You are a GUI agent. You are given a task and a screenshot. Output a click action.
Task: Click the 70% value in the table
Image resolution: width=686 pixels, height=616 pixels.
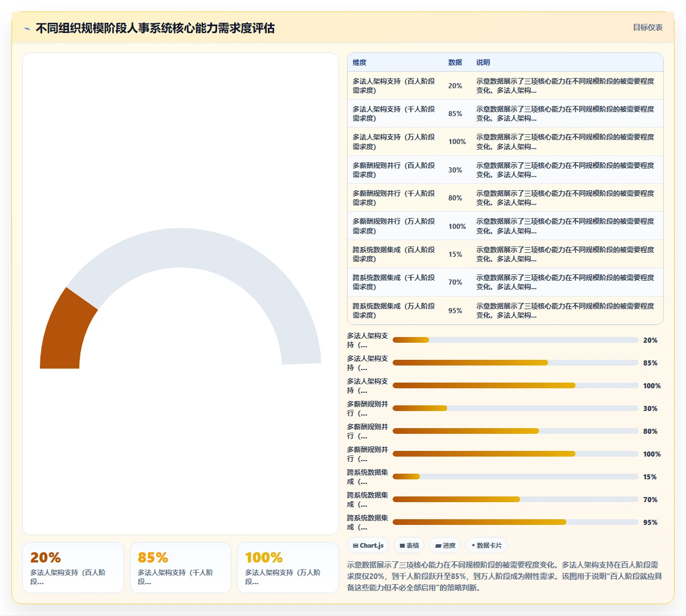455,282
